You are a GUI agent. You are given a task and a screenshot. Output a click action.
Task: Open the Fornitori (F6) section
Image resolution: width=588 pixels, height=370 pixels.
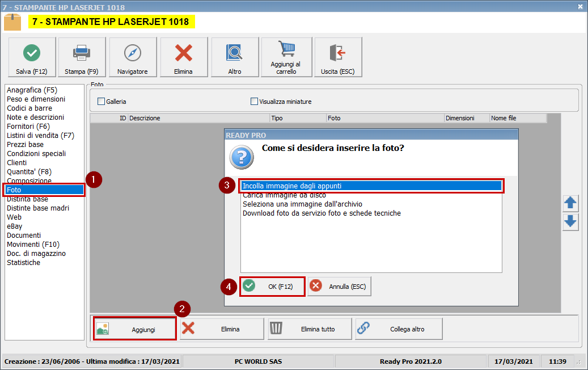28,127
